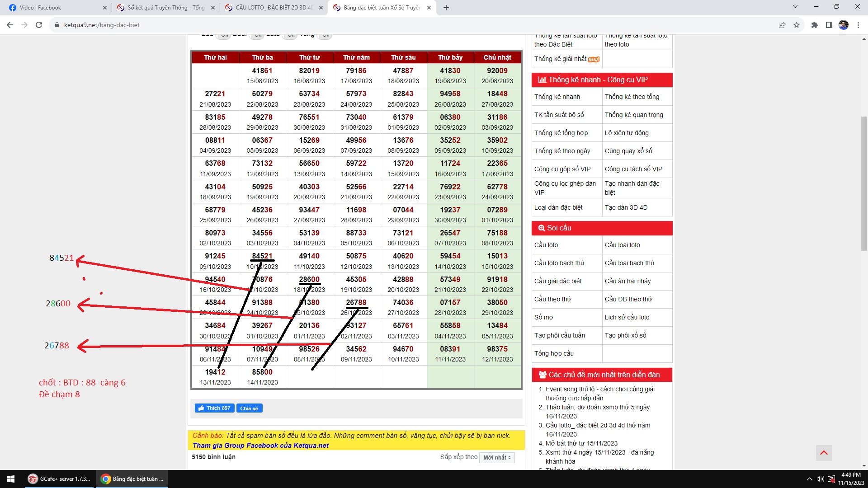Reload the ketqua9.net page
The height and width of the screenshot is (488, 868).
point(39,25)
